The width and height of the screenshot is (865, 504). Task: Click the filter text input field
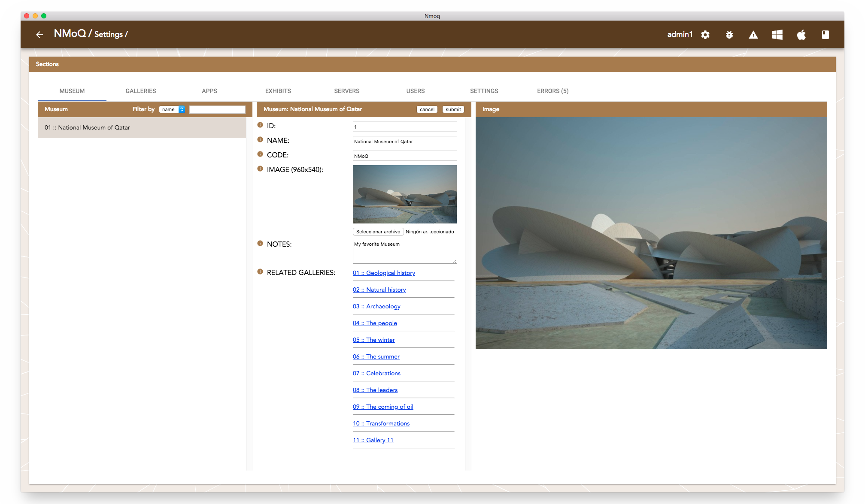pyautogui.click(x=217, y=109)
